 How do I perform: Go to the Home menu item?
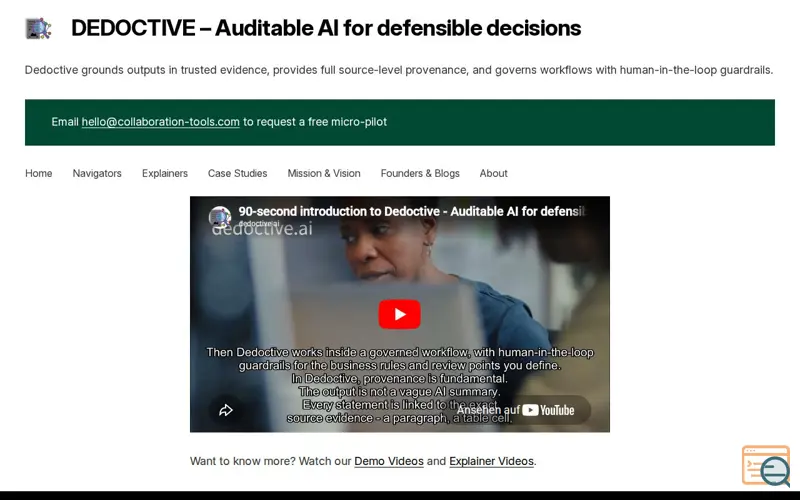click(39, 173)
